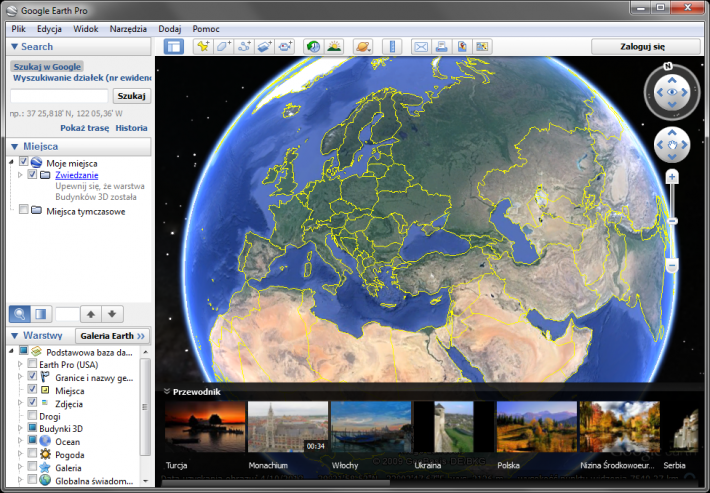The height and width of the screenshot is (493, 710).
Task: Toggle the sidebar visibility button
Action: 174,46
